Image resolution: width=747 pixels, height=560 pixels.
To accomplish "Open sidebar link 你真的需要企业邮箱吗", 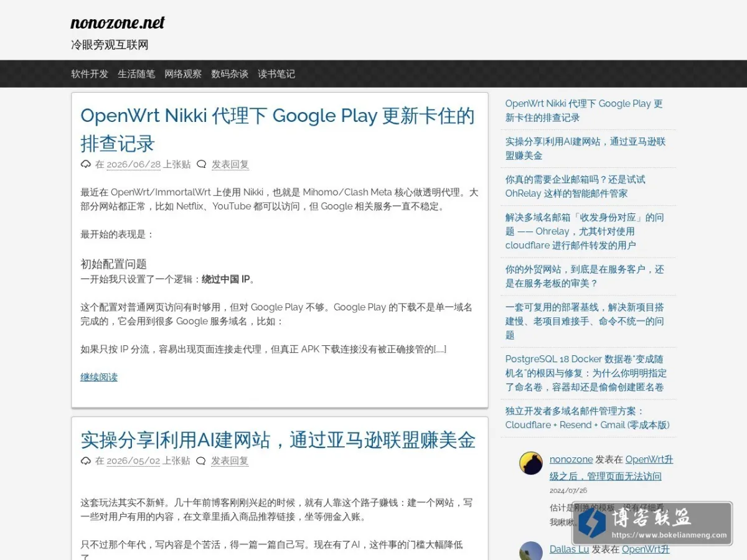I will pyautogui.click(x=575, y=187).
